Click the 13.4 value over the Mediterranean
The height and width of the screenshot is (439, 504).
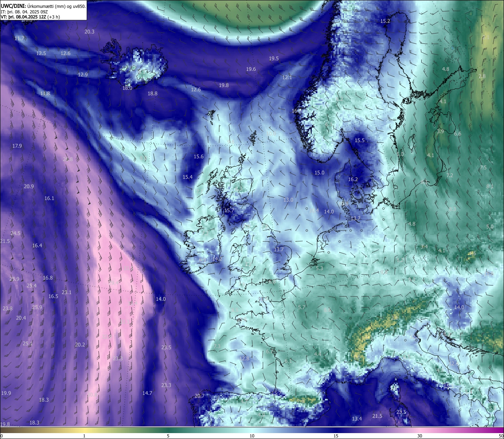coord(357,419)
